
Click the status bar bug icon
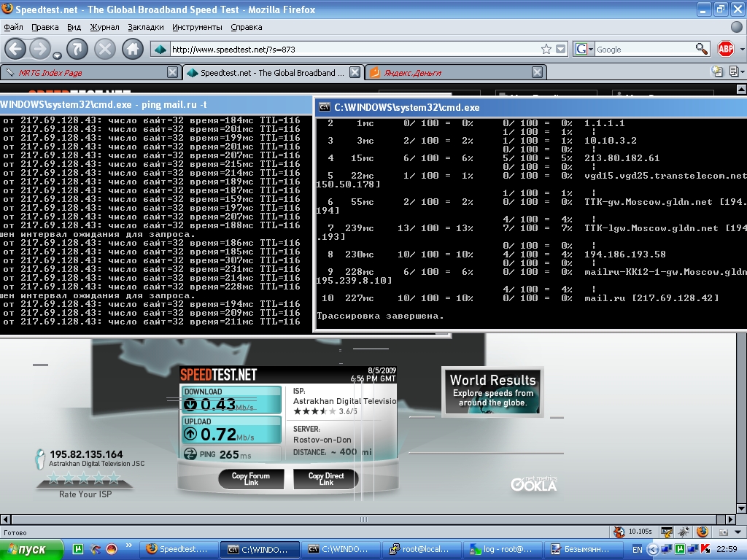tap(684, 532)
